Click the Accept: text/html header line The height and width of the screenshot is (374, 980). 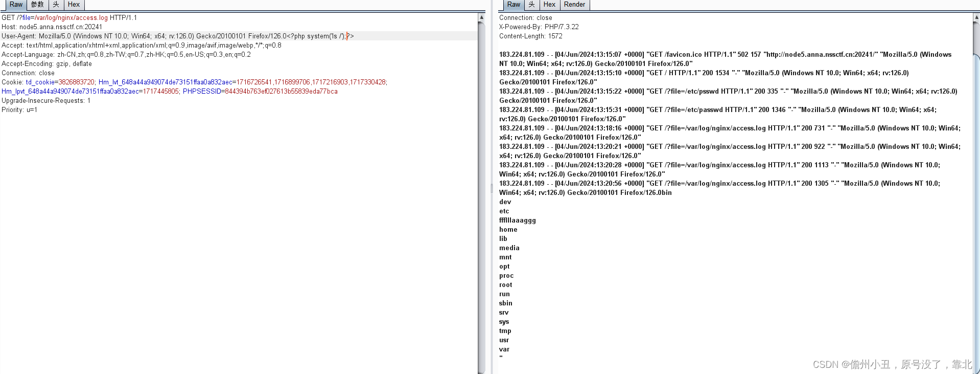coord(142,45)
